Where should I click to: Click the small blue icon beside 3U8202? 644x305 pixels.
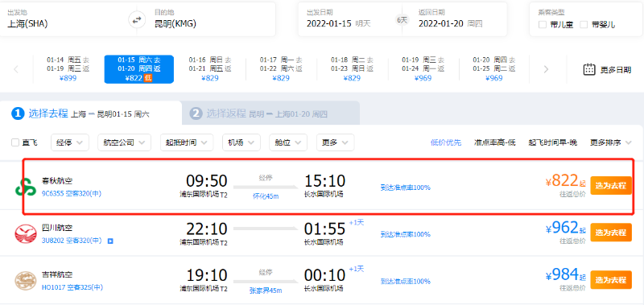110,241
